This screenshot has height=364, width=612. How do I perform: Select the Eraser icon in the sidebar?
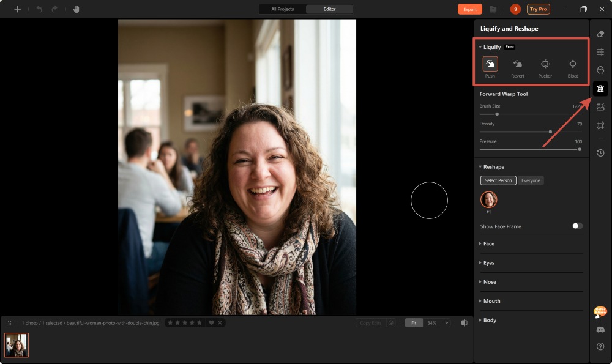pos(600,34)
